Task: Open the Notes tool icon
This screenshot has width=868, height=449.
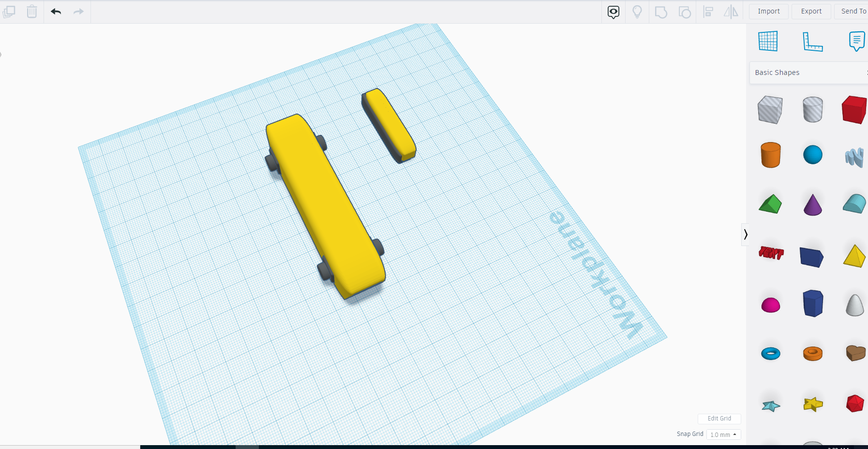Action: click(x=857, y=41)
